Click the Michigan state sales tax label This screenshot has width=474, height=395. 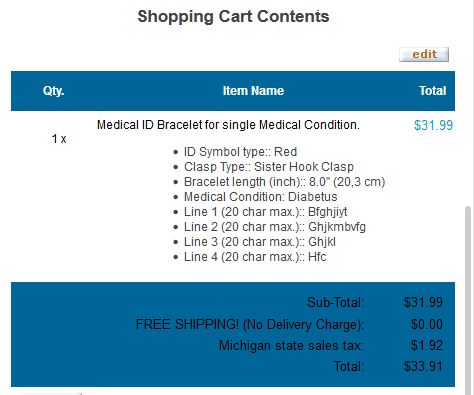(291, 345)
